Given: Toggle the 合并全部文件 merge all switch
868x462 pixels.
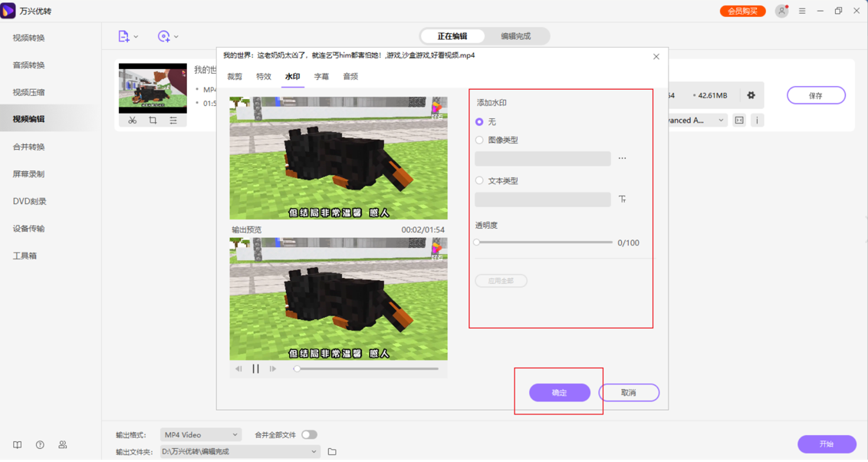Looking at the screenshot, I should [x=310, y=435].
